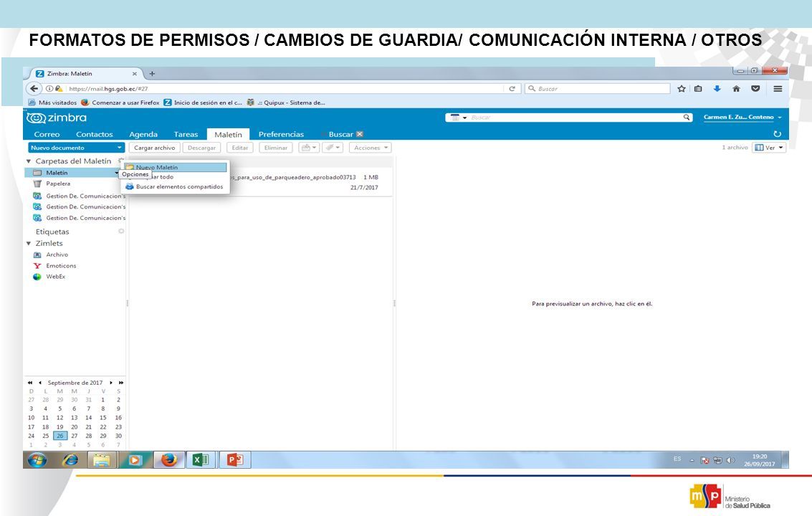The width and height of the screenshot is (812, 516).
Task: Click the Zimbra Buscar search field
Action: (x=575, y=118)
